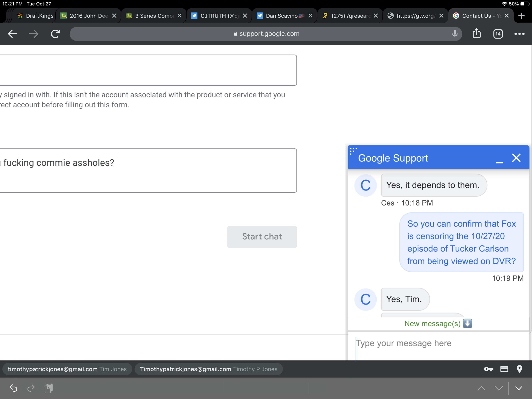Close the (275) /qresearch tab
Screen dimensions: 532x399
(376, 16)
